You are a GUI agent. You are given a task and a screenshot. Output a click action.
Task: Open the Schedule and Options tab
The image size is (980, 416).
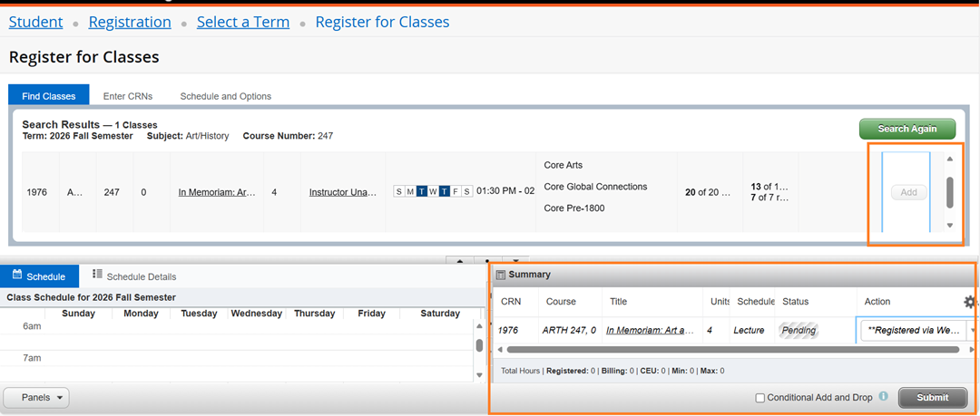coord(226,96)
